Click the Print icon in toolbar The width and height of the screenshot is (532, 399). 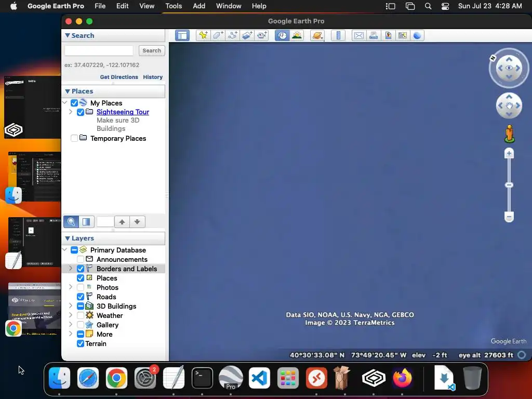pos(374,35)
